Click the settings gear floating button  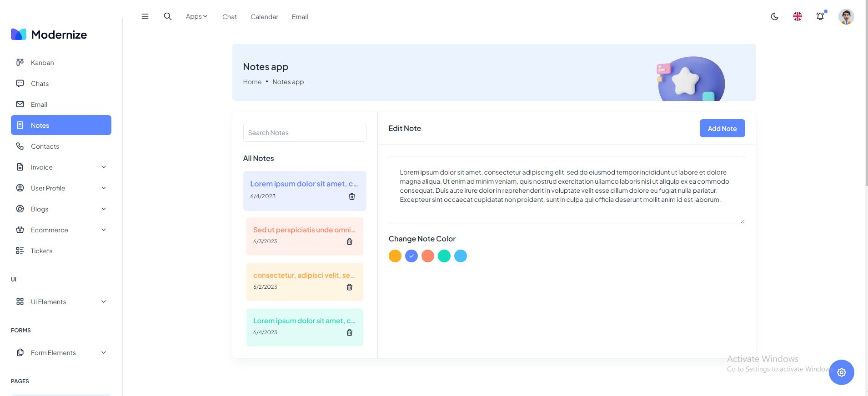pos(842,372)
